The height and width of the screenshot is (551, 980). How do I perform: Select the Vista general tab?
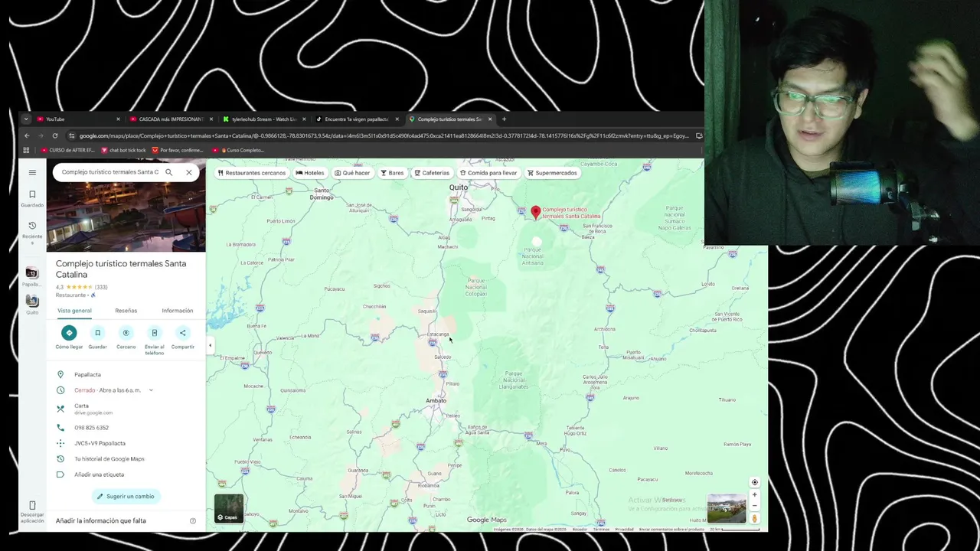coord(74,311)
